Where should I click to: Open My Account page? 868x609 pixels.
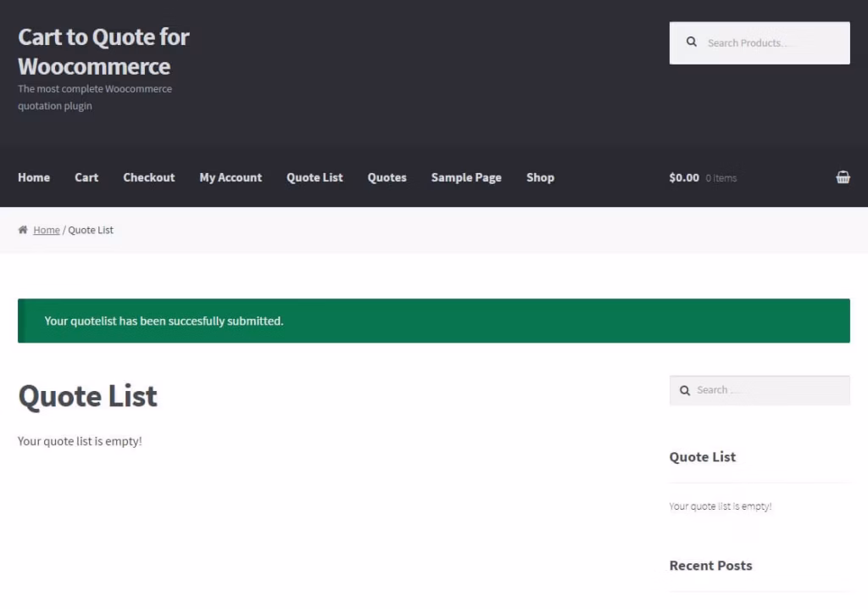click(x=231, y=177)
